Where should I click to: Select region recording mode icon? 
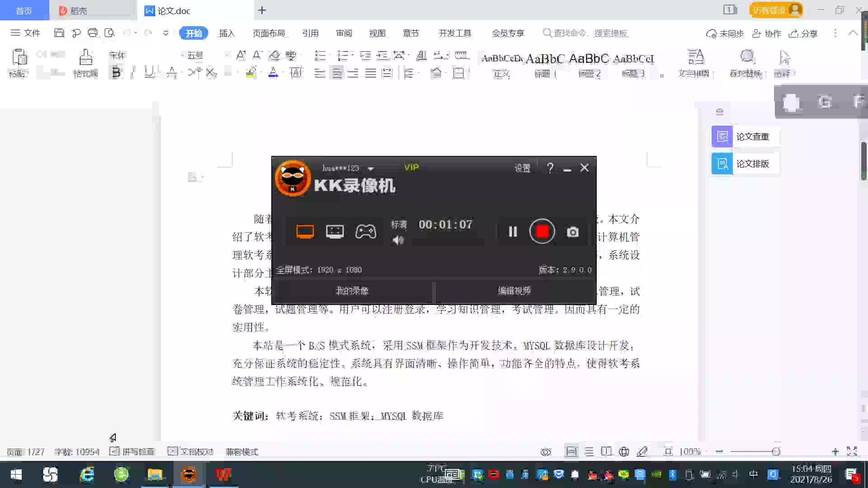point(335,232)
